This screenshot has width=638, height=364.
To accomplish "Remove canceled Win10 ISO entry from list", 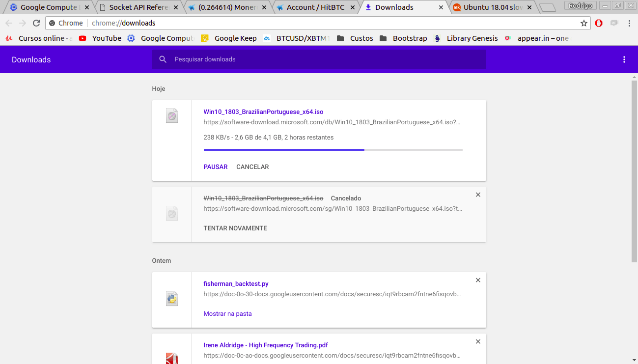I will pyautogui.click(x=478, y=195).
